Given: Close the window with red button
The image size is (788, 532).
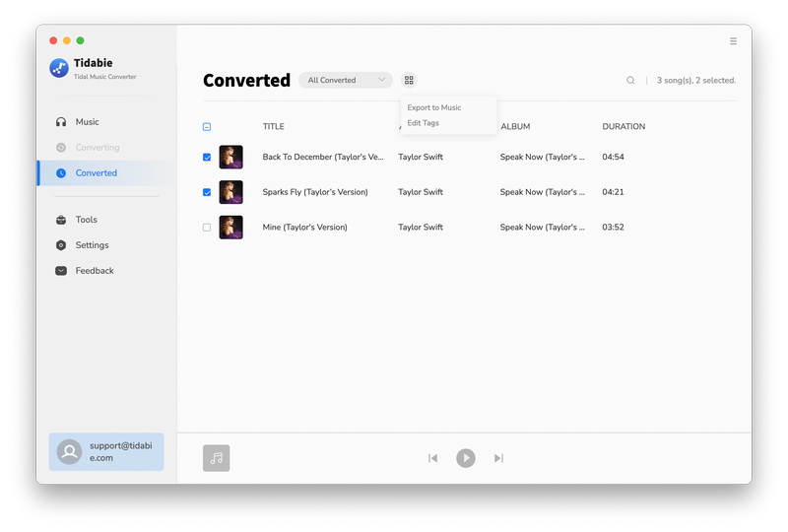Looking at the screenshot, I should tap(53, 40).
